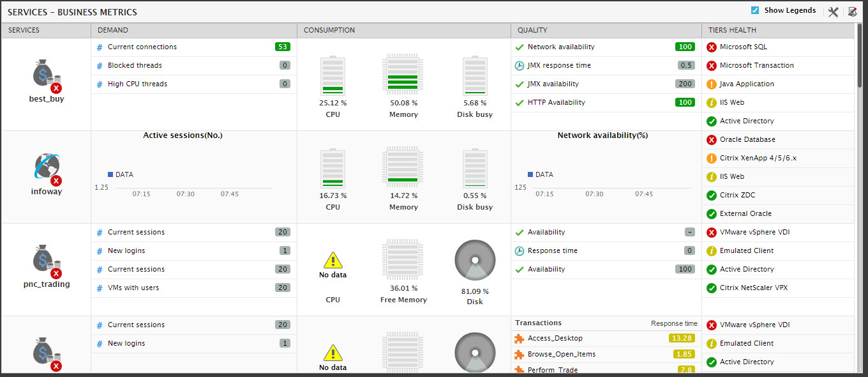Click the 13.28 response time value

[682, 339]
